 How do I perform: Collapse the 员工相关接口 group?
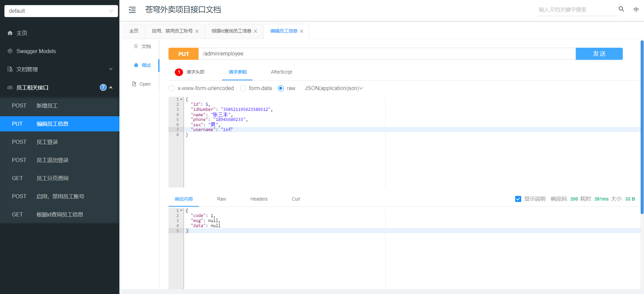(x=111, y=87)
